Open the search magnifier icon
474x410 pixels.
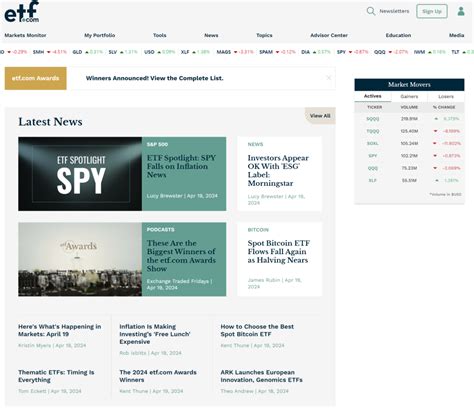371,11
